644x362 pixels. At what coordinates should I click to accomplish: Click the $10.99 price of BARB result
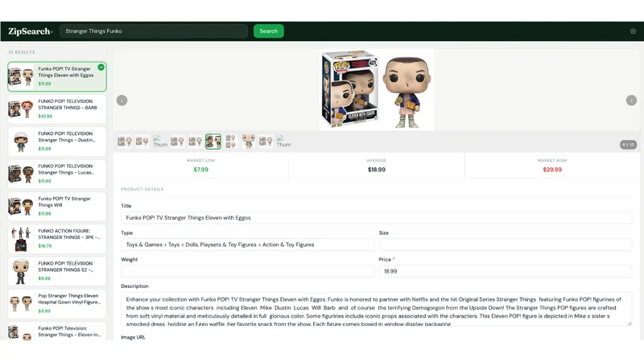point(45,116)
